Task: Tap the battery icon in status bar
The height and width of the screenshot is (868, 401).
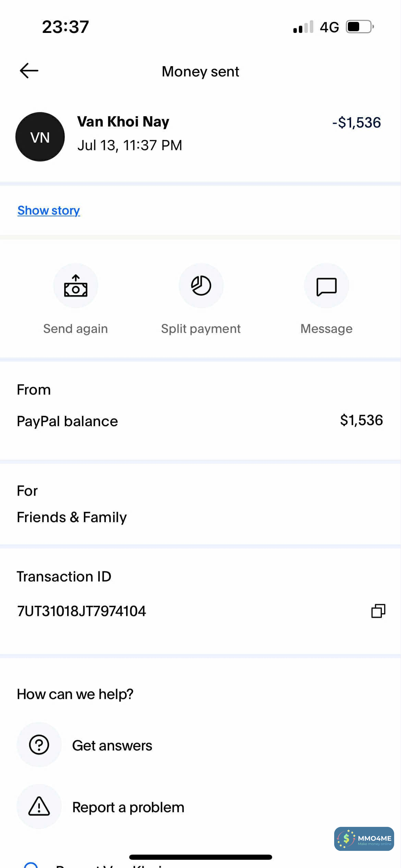Action: (359, 27)
